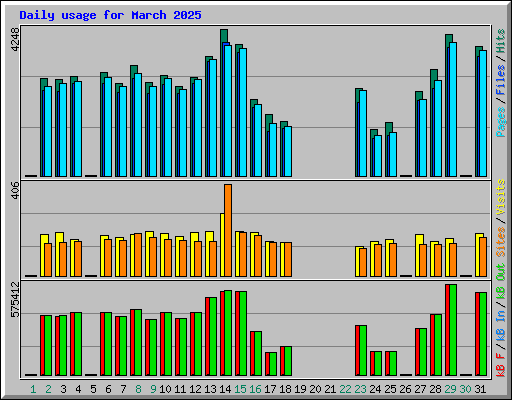Click day label 20 on the x-axis

(315, 389)
